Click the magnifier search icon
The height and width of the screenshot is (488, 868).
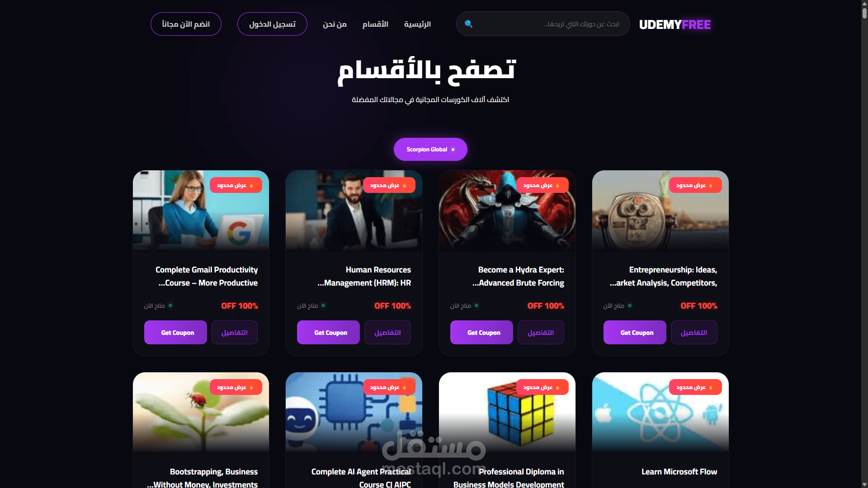[468, 24]
